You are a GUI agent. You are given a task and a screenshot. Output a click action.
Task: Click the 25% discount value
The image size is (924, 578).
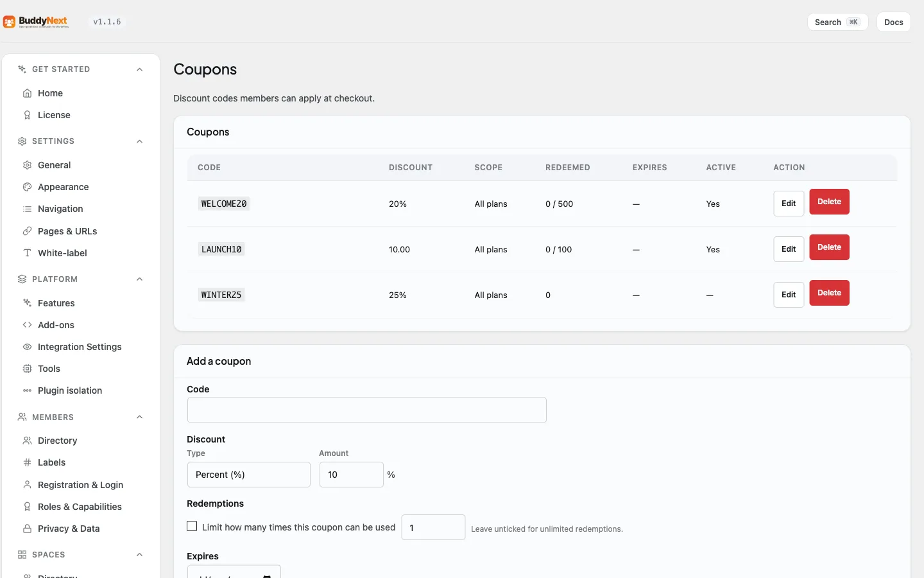pos(398,295)
